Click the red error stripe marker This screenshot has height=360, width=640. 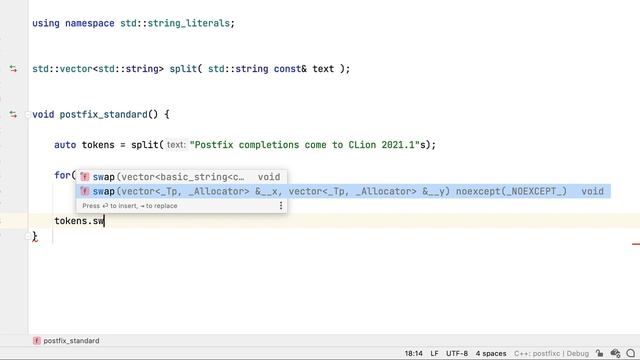point(636,244)
